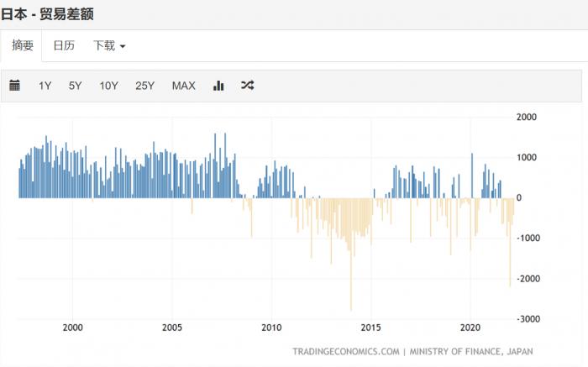Show MAX historical data range
The width and height of the screenshot is (588, 367).
183,85
